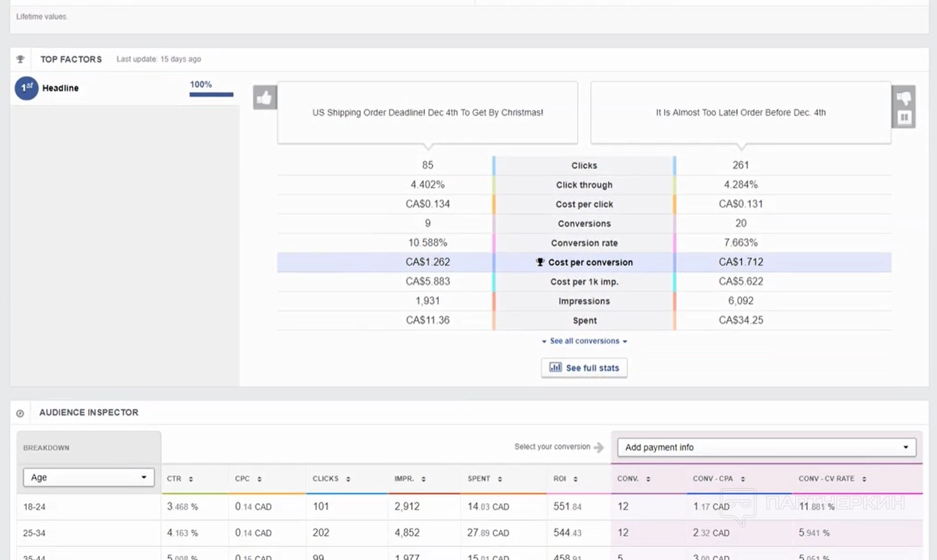Click the bar chart icon in See full stats
Screen dimensions: 937x560
pos(555,368)
